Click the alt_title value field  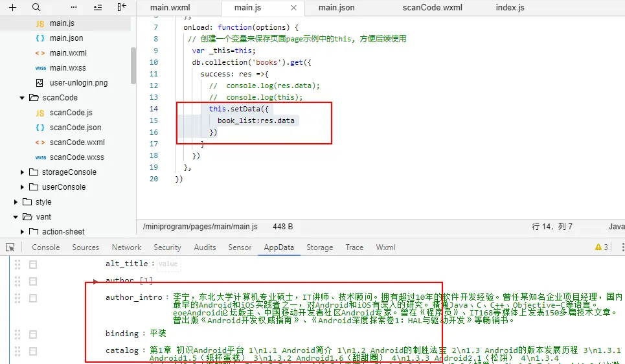pos(168,264)
